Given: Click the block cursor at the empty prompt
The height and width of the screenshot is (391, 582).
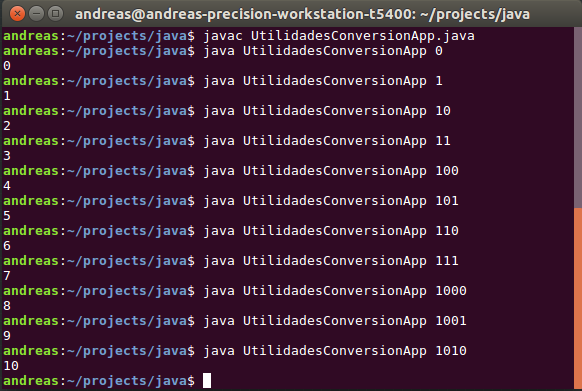Looking at the screenshot, I should click(x=207, y=381).
